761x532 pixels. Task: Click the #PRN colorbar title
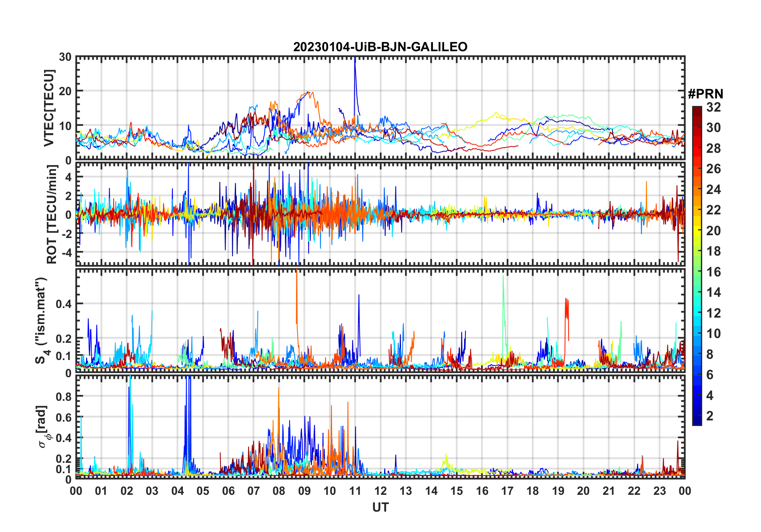[x=705, y=94]
